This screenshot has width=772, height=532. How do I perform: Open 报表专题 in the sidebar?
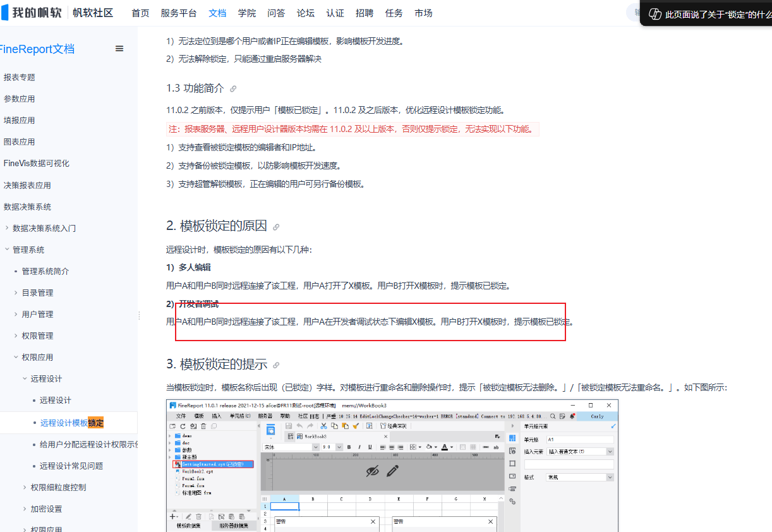pos(20,77)
